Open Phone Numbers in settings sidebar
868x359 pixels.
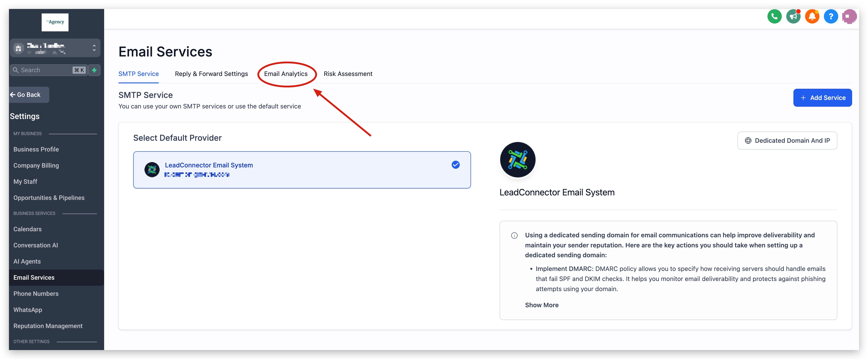point(36,294)
